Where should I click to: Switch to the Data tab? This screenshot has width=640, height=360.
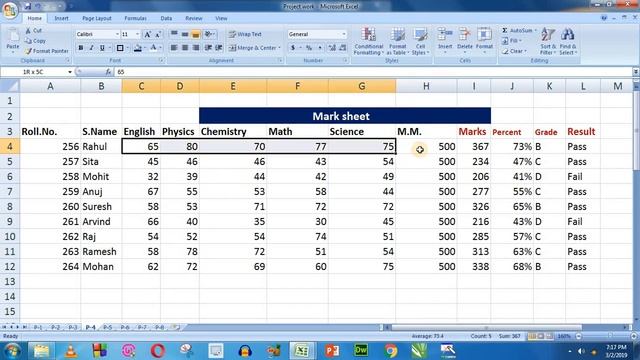(166, 18)
